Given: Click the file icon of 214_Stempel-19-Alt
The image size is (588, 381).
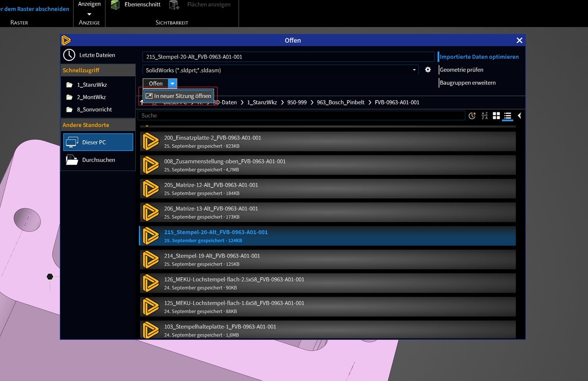Looking at the screenshot, I should 151,260.
